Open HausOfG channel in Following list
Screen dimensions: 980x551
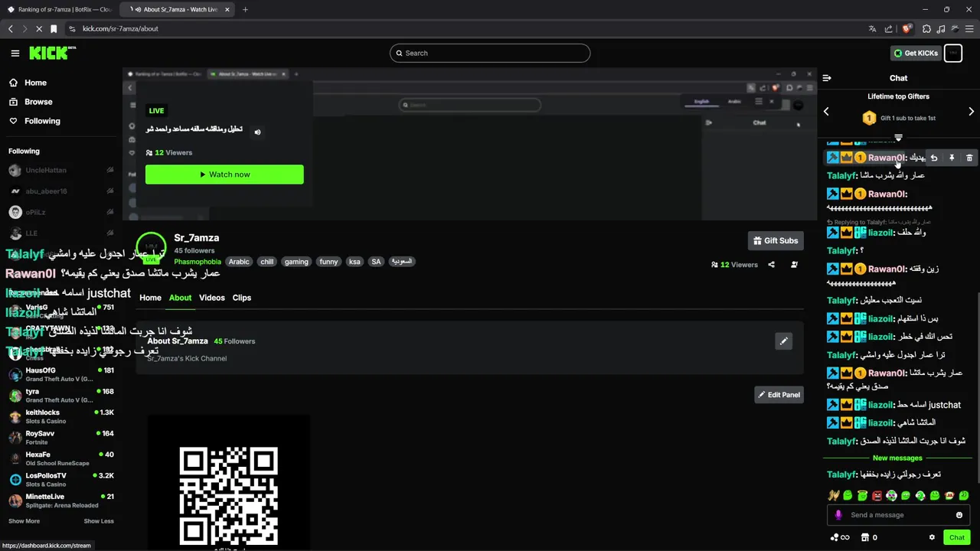pyautogui.click(x=61, y=374)
